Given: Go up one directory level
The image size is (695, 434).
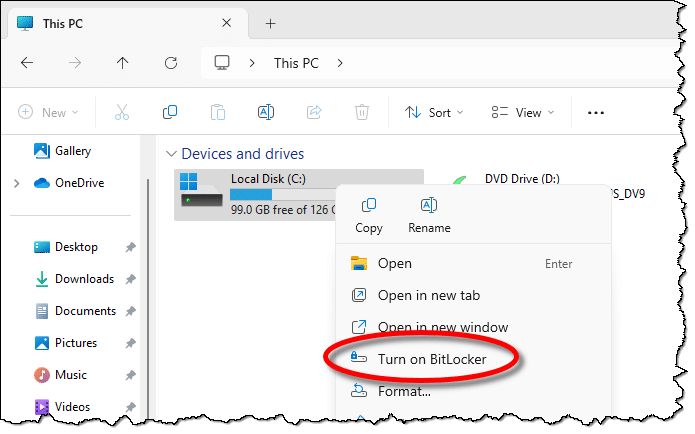Looking at the screenshot, I should coord(122,62).
